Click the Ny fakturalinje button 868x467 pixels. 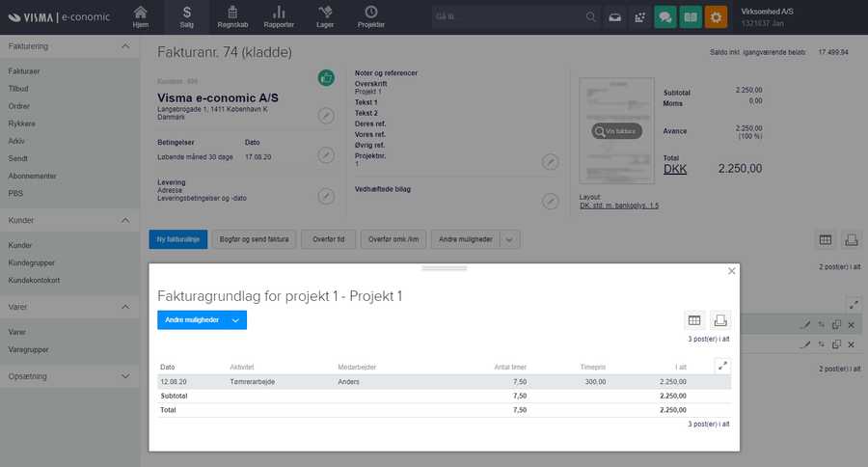tap(178, 239)
